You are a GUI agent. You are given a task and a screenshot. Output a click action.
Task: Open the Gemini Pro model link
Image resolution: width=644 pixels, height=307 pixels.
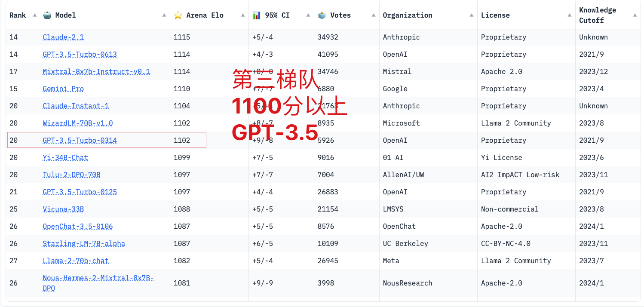pyautogui.click(x=63, y=89)
